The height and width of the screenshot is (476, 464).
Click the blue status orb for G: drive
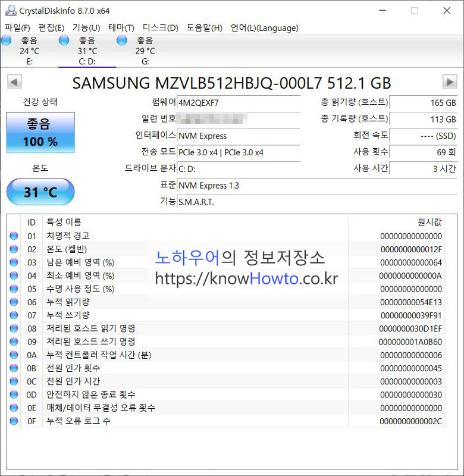(122, 40)
